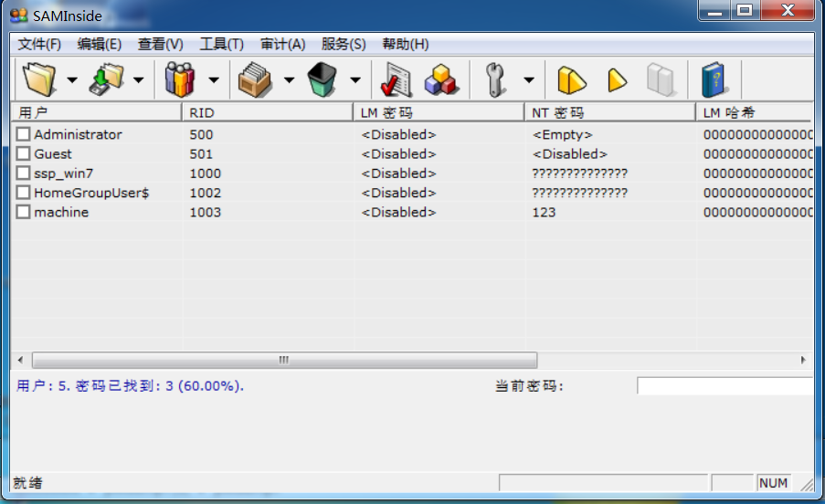825x504 pixels.
Task: Click the SAMInside title bar app icon
Action: (19, 16)
